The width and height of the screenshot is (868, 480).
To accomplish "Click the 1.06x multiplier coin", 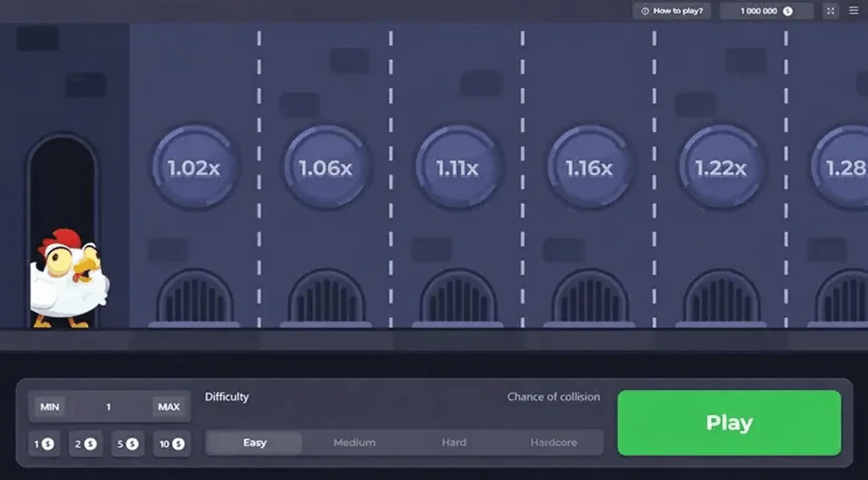I will click(326, 168).
